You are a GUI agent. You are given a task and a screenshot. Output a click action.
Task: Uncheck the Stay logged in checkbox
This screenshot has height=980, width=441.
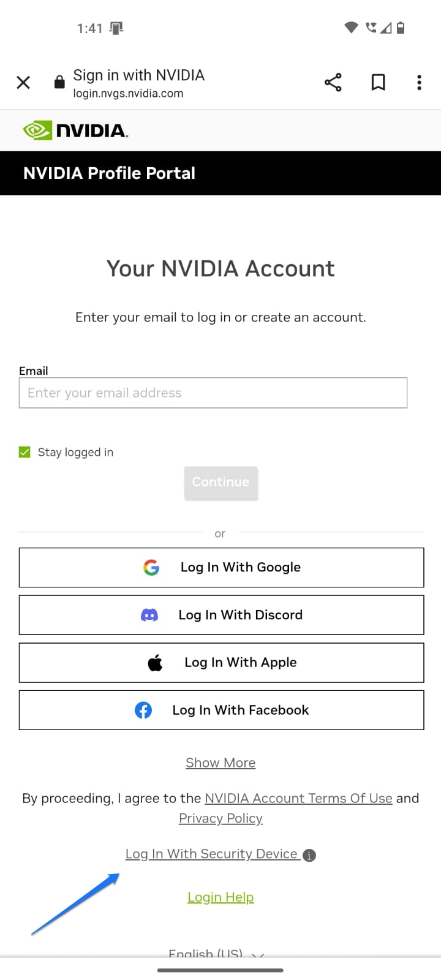24,452
